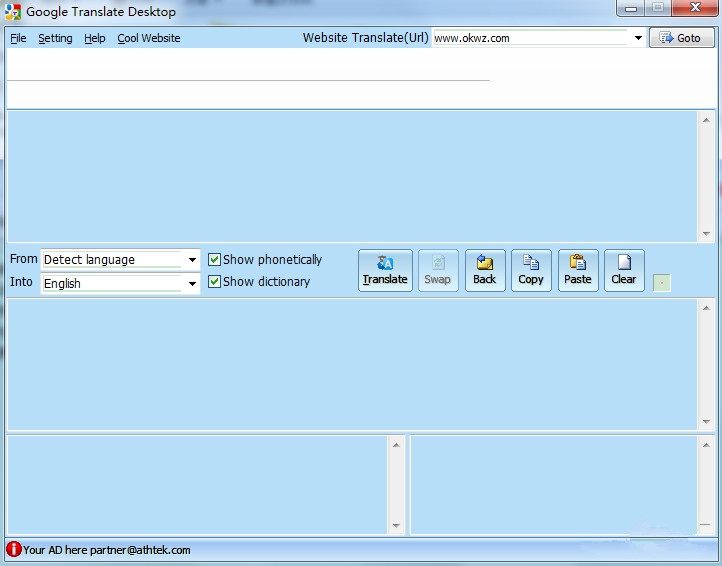Screen dimensions: 722x566
Task: Open the File menu
Action: point(18,38)
